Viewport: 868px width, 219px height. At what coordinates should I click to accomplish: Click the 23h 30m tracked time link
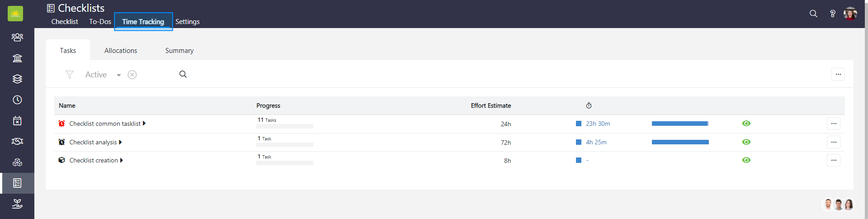pyautogui.click(x=598, y=124)
